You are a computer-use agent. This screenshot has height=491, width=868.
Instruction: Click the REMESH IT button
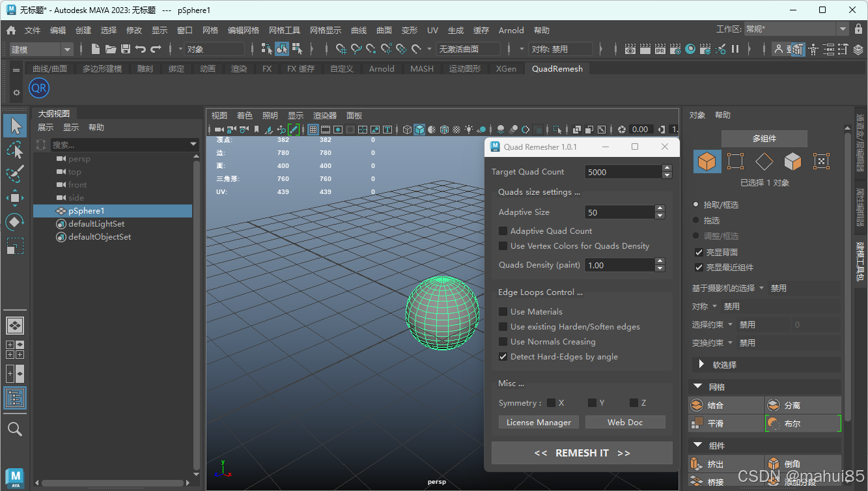[582, 453]
